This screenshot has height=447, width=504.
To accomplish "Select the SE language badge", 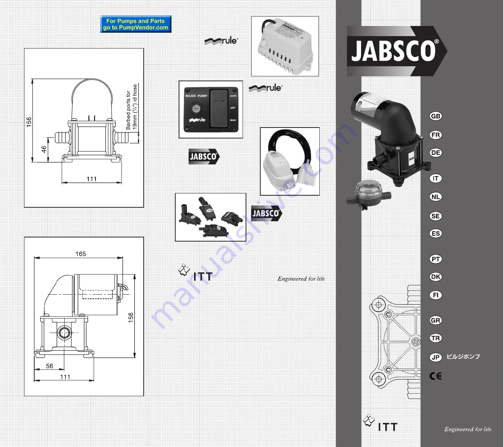I will coord(436,216).
